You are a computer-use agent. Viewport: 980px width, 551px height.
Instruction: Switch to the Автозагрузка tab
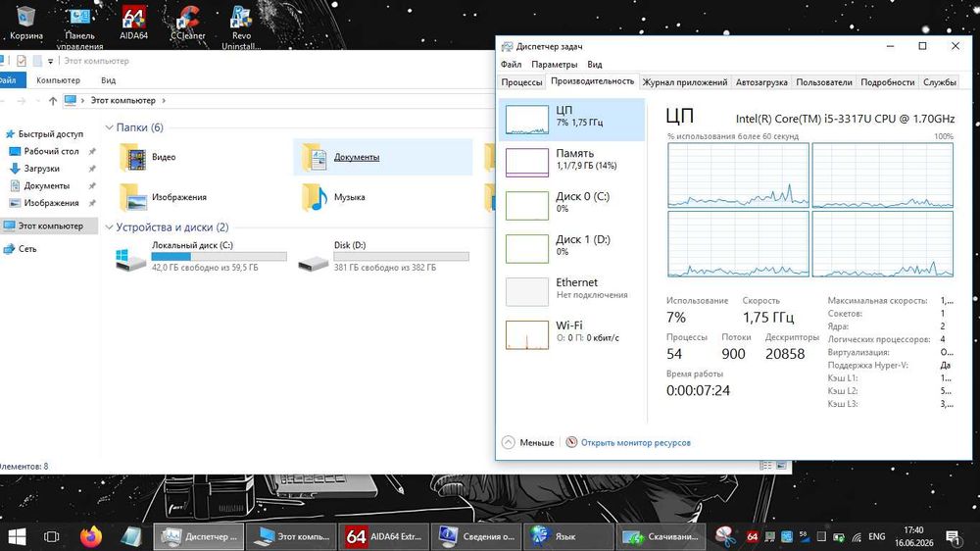point(761,82)
